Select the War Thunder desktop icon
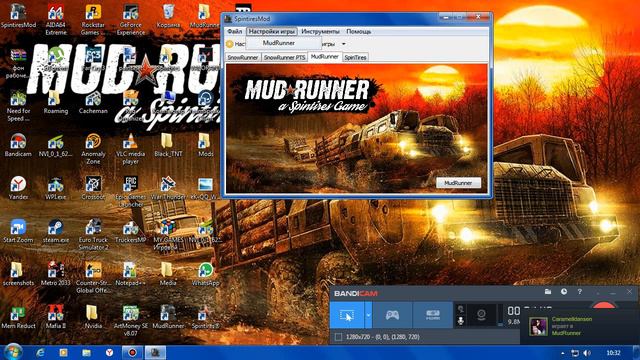The image size is (640, 360). pyautogui.click(x=168, y=188)
